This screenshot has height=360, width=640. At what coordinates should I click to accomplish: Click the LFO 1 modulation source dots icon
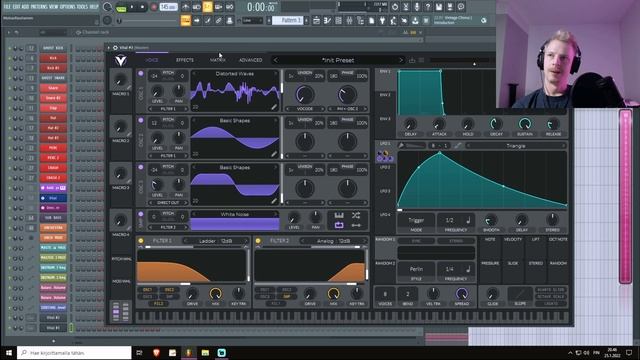tap(384, 156)
